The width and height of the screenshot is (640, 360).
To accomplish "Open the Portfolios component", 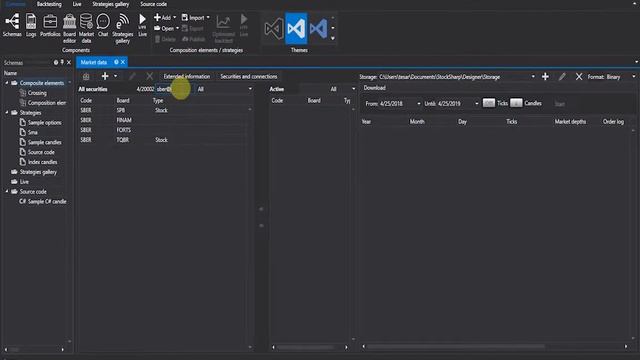I will click(50, 25).
